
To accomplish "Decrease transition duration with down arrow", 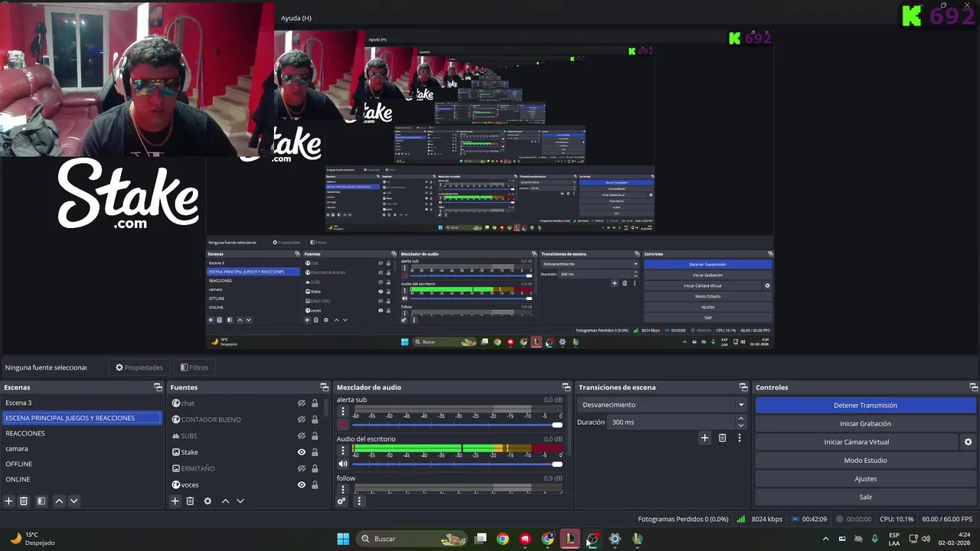I will (x=740, y=425).
